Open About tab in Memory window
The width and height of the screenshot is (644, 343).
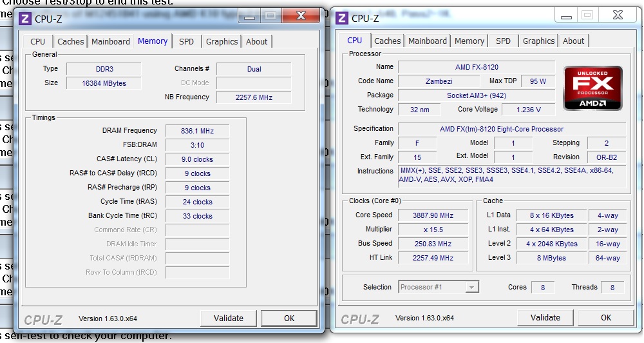tap(256, 41)
